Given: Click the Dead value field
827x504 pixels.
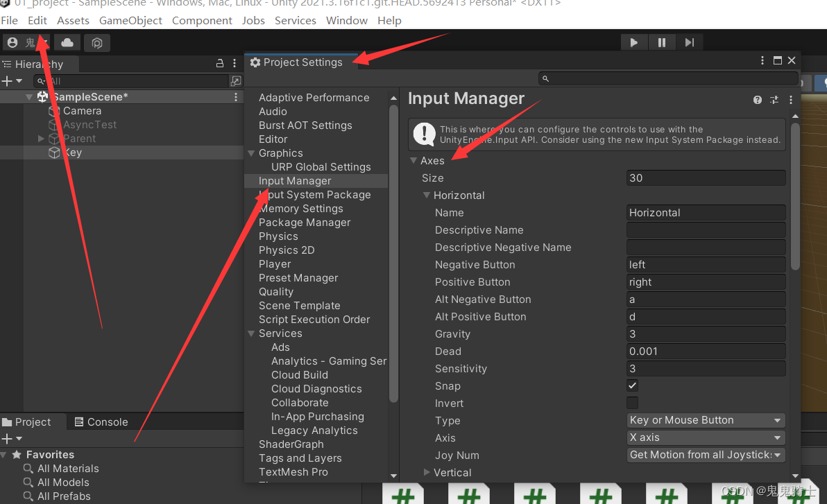Looking at the screenshot, I should [x=706, y=351].
